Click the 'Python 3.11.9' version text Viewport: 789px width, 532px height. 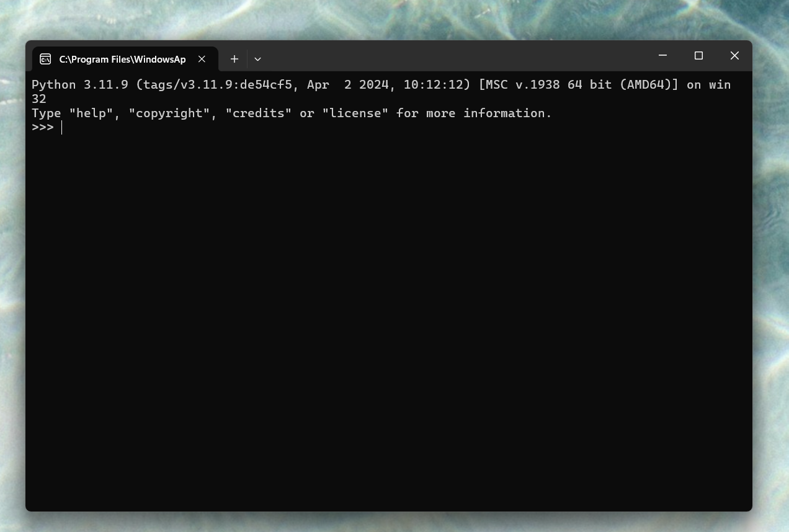80,84
